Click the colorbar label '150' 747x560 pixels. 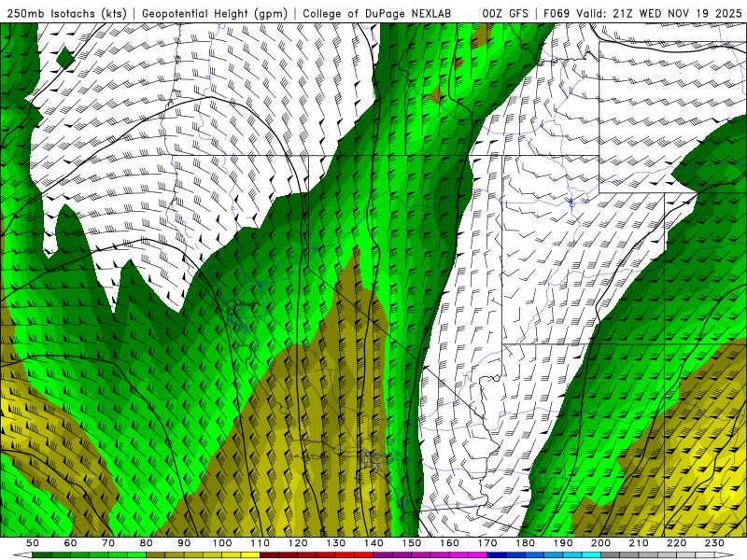[x=412, y=543]
